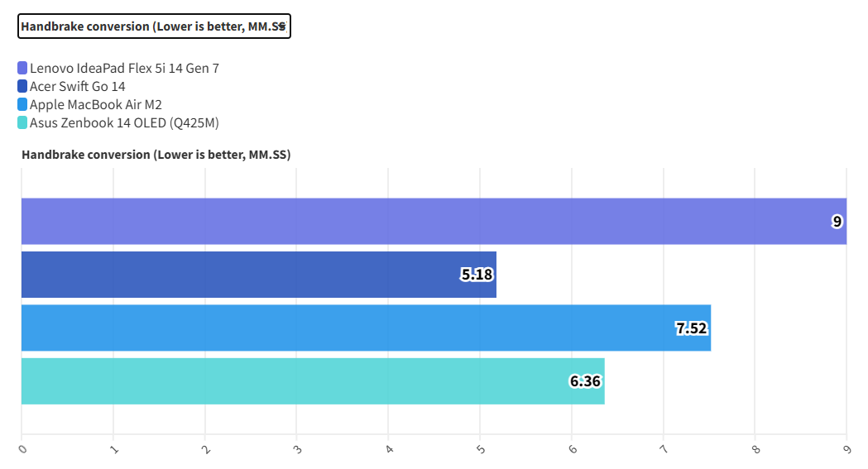This screenshot has width=868, height=469.
Task: Open the Handbrake conversion chart dropdown
Action: tap(154, 26)
